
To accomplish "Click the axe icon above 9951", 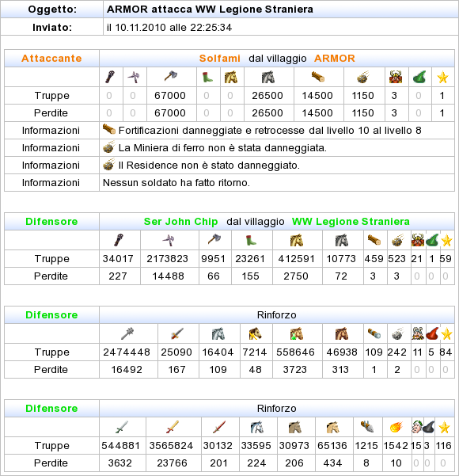I will (x=214, y=239).
